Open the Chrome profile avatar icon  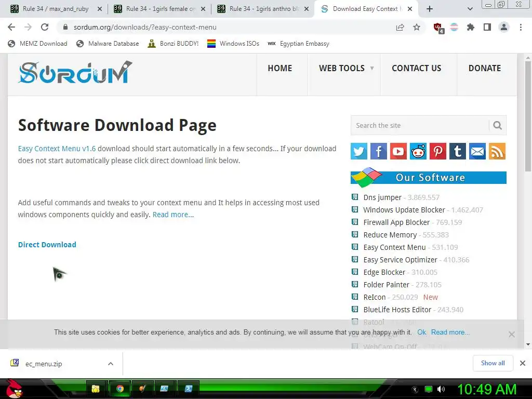[x=504, y=27]
